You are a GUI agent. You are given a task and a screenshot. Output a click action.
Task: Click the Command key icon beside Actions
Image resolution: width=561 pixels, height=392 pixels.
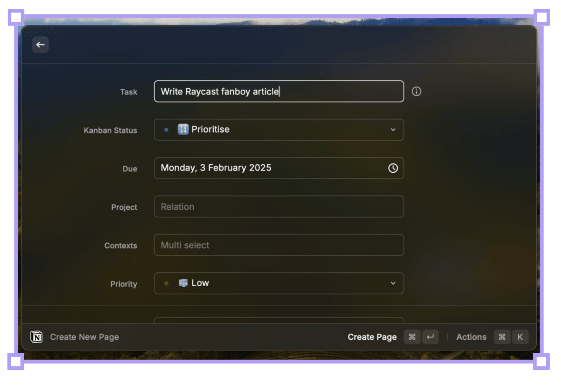coord(502,337)
